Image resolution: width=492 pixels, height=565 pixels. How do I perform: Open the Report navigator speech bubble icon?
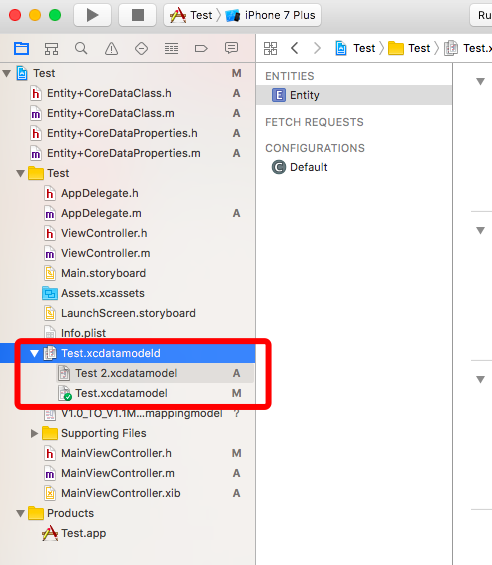point(231,48)
